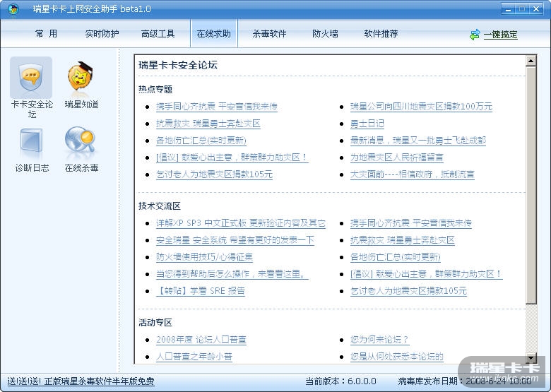The image size is (551, 392).
Task: Open link 各地伤亡汇总(实时更新) under 热点专题
Action: pyautogui.click(x=201, y=141)
